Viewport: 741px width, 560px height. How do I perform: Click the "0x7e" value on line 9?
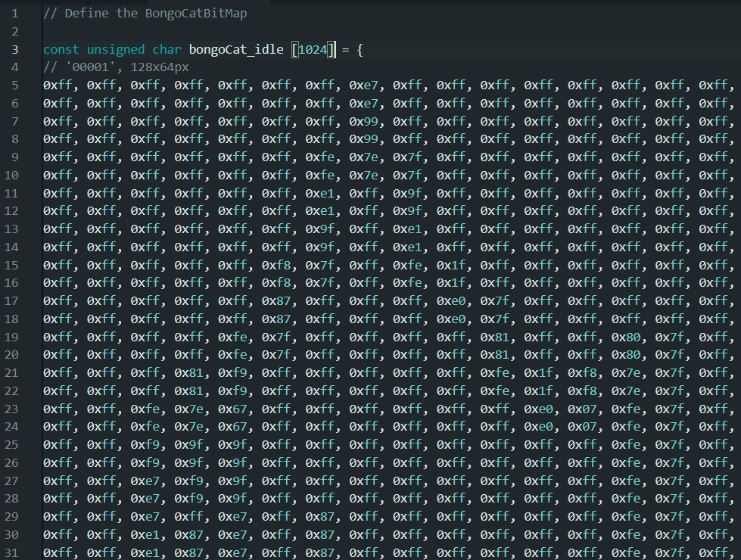click(x=363, y=157)
